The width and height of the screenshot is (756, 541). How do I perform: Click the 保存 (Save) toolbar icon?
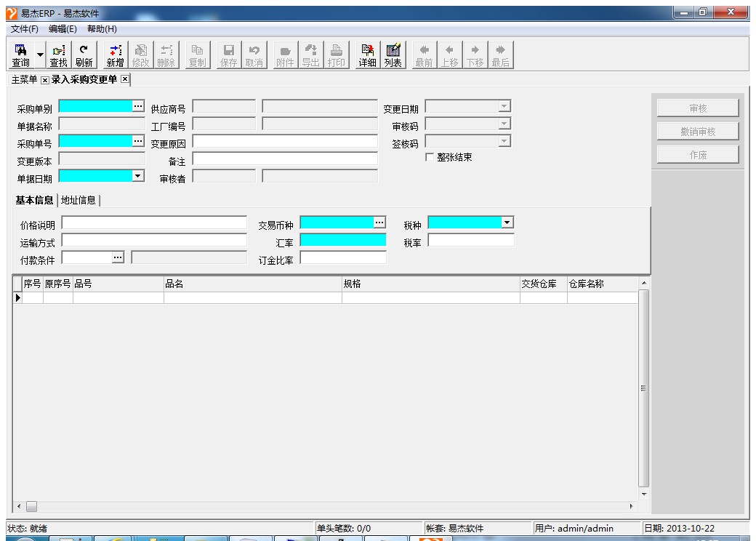(228, 55)
